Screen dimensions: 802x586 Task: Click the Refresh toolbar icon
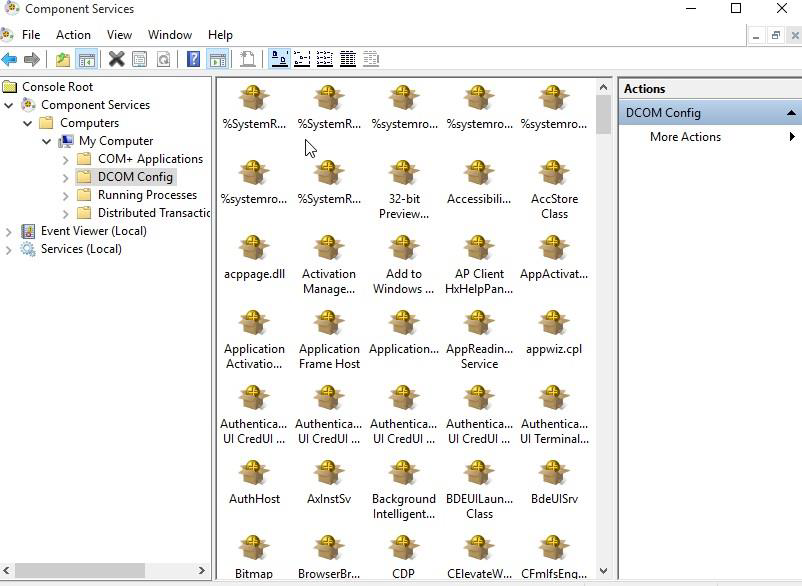pyautogui.click(x=163, y=59)
